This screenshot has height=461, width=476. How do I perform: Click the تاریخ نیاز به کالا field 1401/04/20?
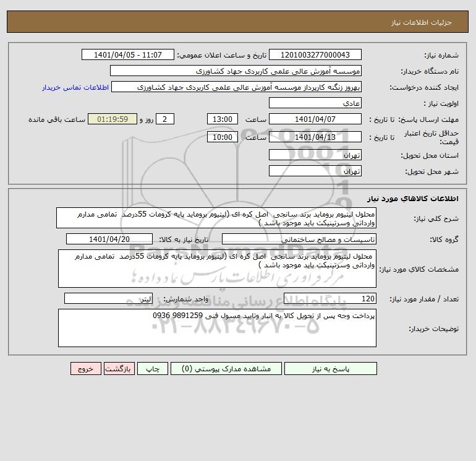[109, 239]
